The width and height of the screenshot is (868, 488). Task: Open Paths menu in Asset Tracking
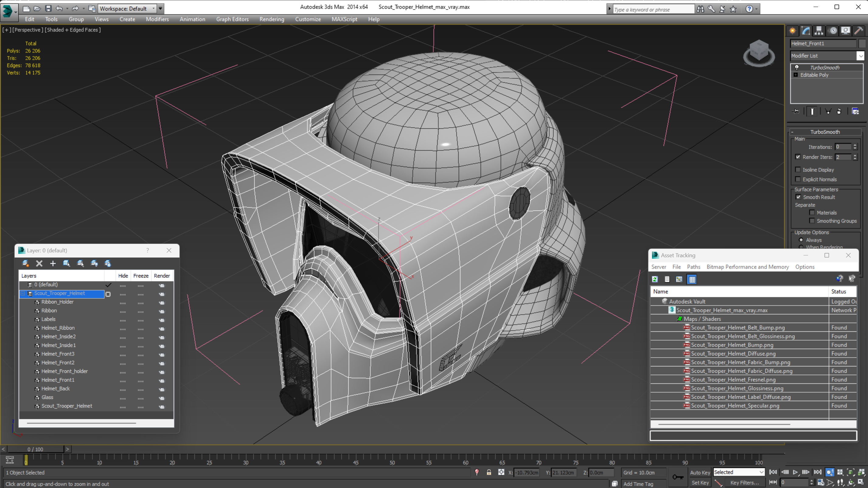(693, 267)
